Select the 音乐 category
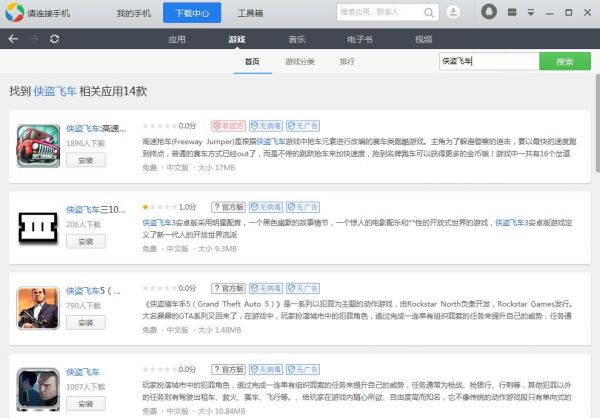 click(x=297, y=39)
